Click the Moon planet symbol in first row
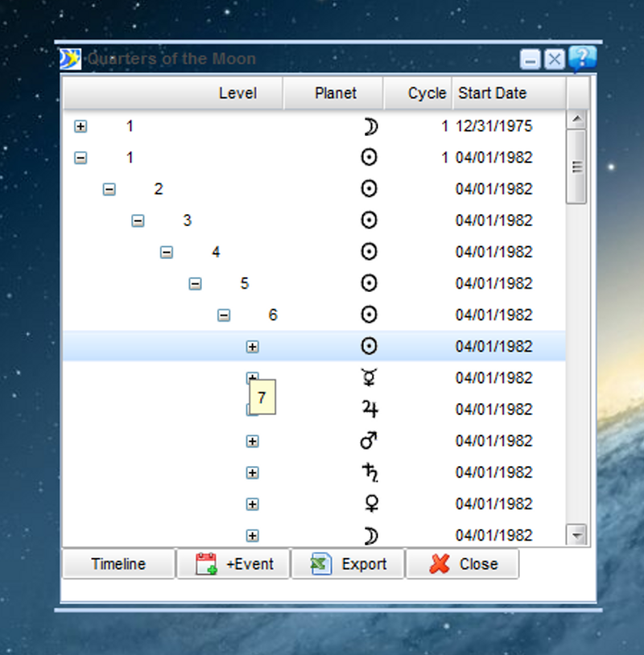The width and height of the screenshot is (644, 655). (x=369, y=126)
